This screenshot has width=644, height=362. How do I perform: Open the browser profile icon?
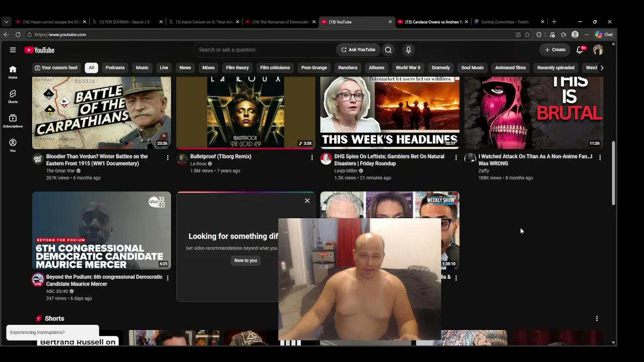[x=575, y=35]
